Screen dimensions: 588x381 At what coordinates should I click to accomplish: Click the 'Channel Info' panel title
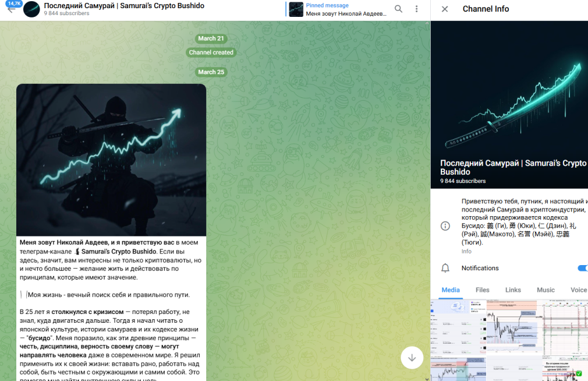pyautogui.click(x=486, y=9)
